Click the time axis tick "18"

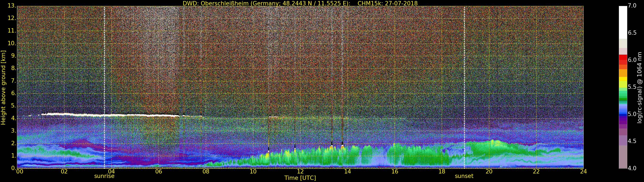click(442, 172)
